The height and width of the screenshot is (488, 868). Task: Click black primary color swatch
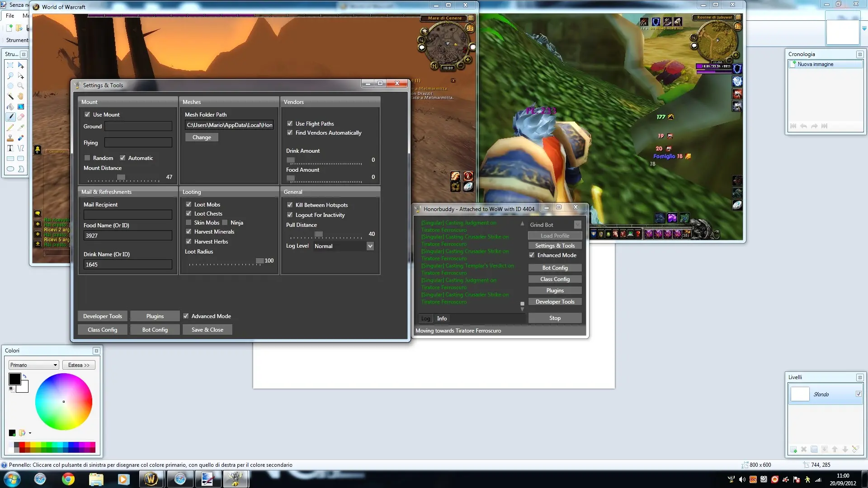pos(14,379)
